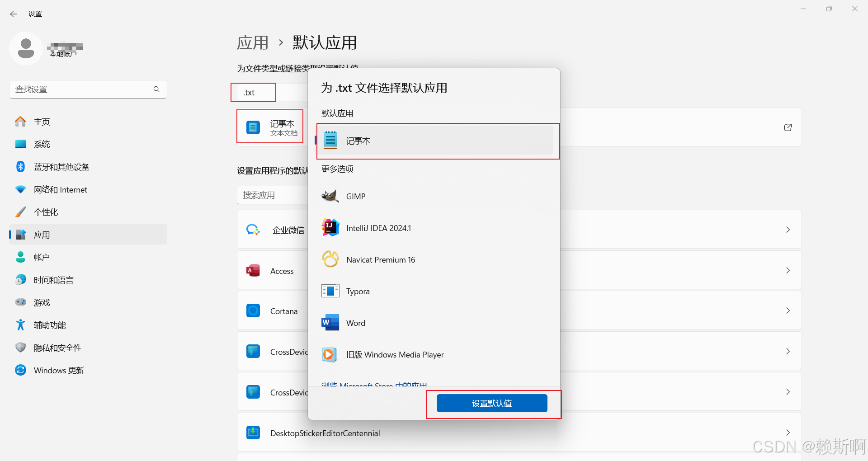The width and height of the screenshot is (868, 461).
Task: Click the Windows 更新 refresh icon
Action: 21,370
